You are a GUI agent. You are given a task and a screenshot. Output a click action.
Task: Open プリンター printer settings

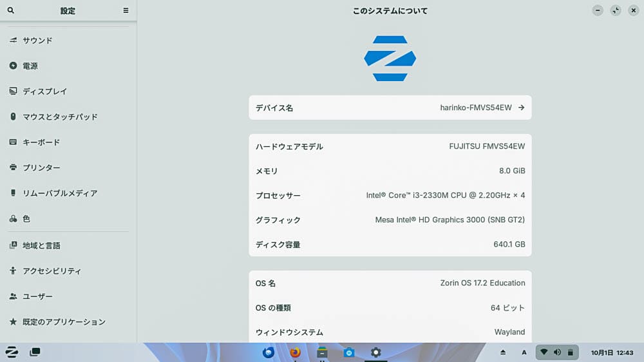[x=41, y=167]
